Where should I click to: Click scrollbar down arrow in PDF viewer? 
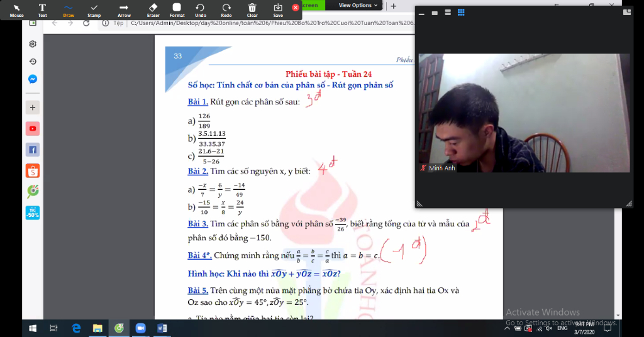point(618,316)
